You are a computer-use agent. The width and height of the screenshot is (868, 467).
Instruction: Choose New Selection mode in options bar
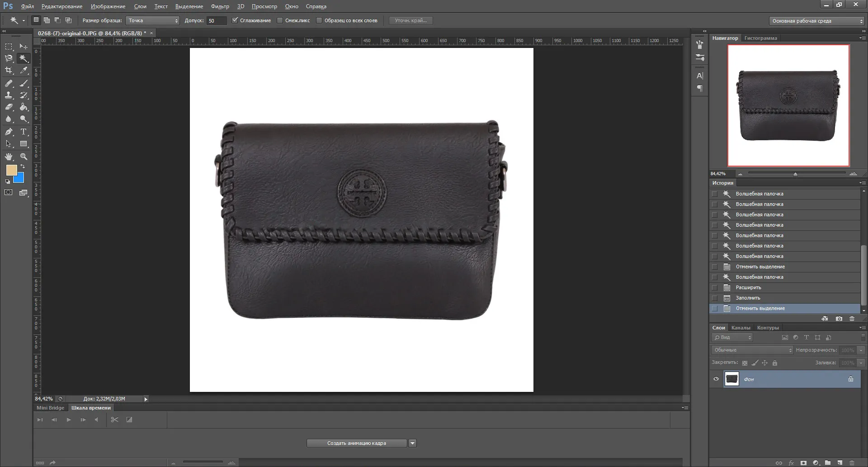36,20
